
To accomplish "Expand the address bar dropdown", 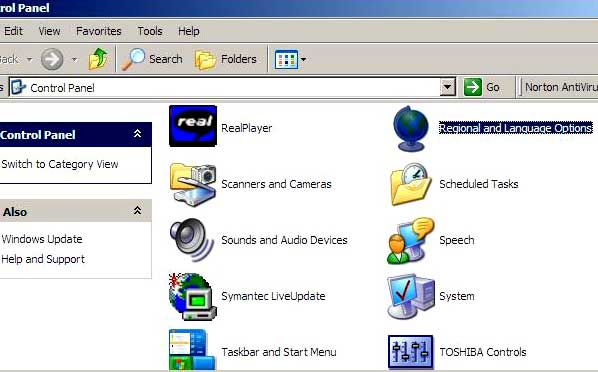I will [x=447, y=87].
